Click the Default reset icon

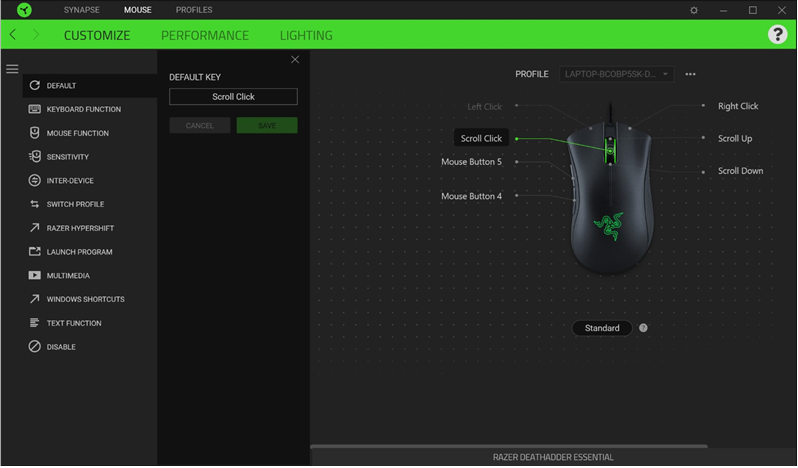point(35,85)
